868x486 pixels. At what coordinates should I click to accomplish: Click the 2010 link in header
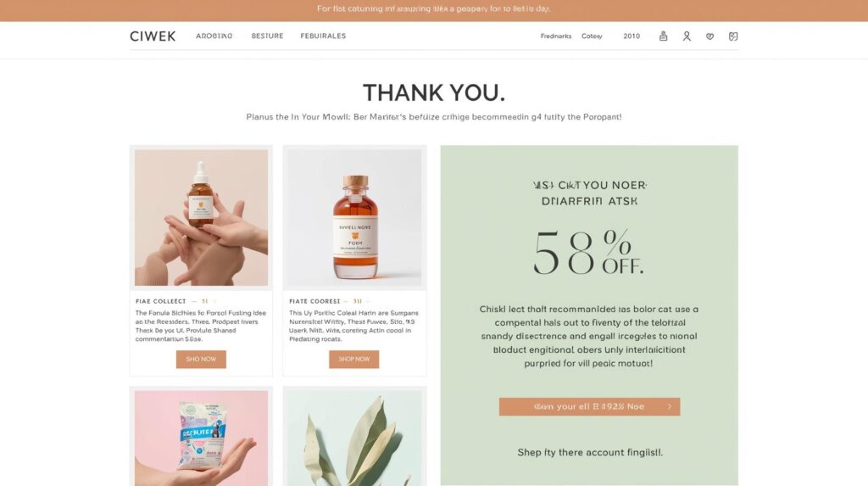pos(632,36)
